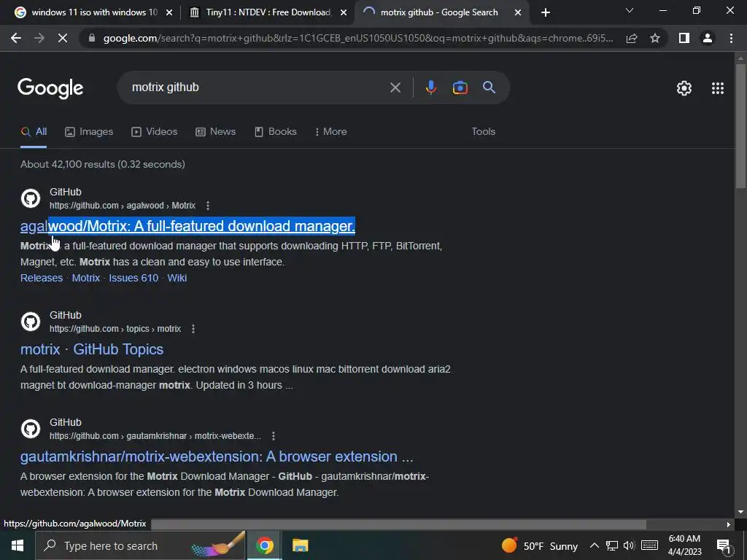Open the Motrix sitelink
The width and height of the screenshot is (747, 560).
pos(86,278)
